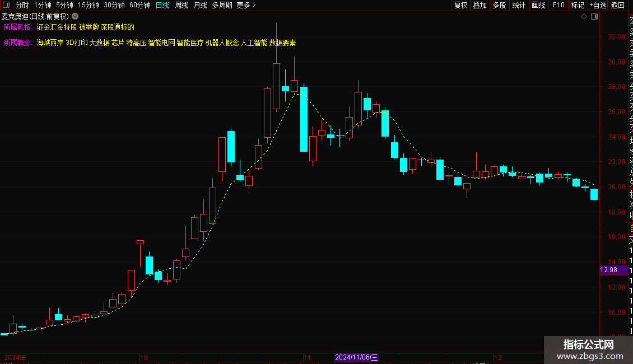This screenshot has height=364, width=633.
Task: Click the 深股通标的 style tag
Action: tap(118, 27)
